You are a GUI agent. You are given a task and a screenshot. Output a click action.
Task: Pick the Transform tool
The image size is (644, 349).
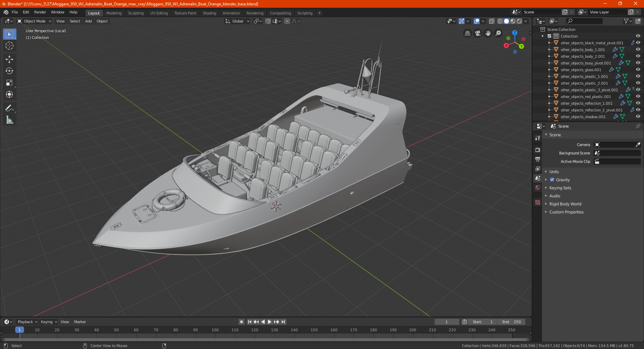click(9, 94)
